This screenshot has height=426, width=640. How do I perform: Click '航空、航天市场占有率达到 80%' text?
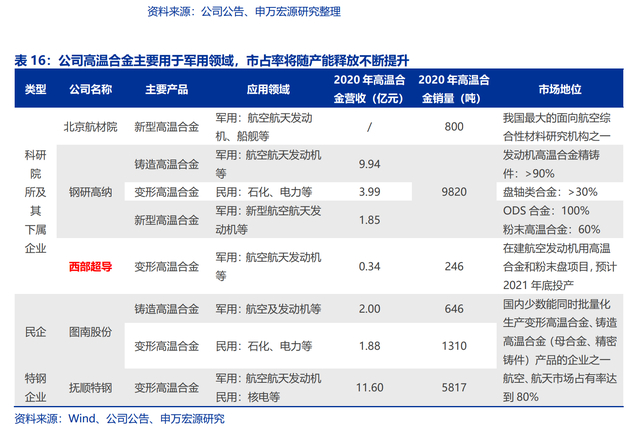[x=560, y=387]
